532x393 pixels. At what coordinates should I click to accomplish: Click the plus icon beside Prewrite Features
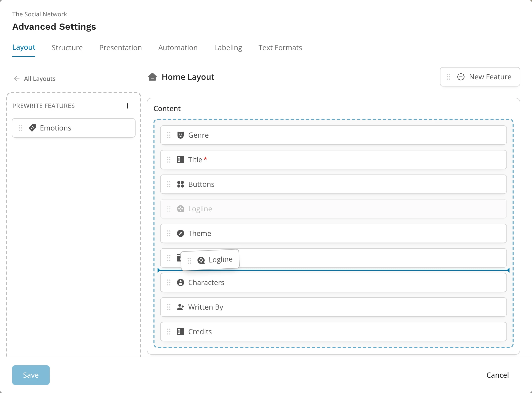click(127, 106)
